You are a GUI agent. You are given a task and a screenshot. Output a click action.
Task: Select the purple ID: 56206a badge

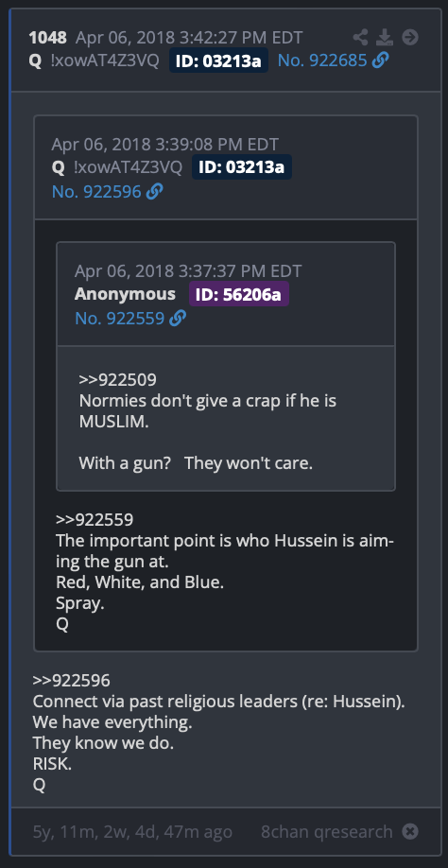tap(239, 293)
